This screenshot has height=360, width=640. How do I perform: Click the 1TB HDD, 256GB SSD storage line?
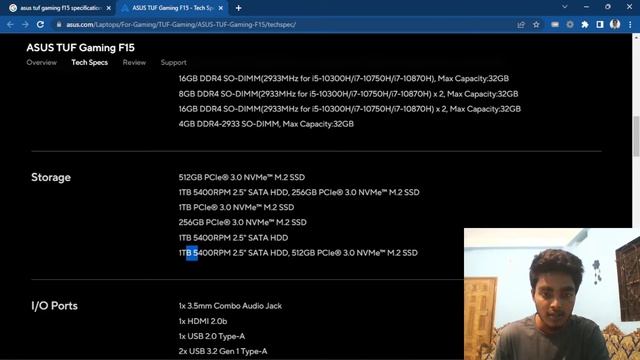point(299,192)
